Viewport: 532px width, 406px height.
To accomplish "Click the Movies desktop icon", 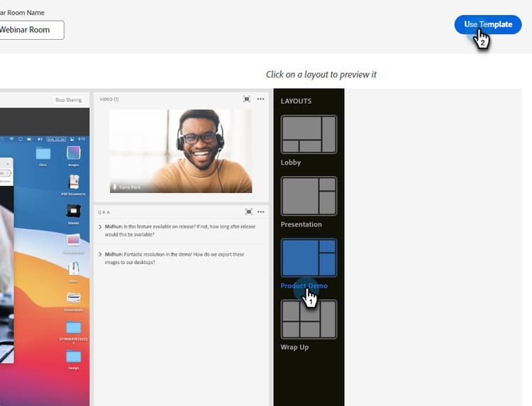I will tap(73, 212).
